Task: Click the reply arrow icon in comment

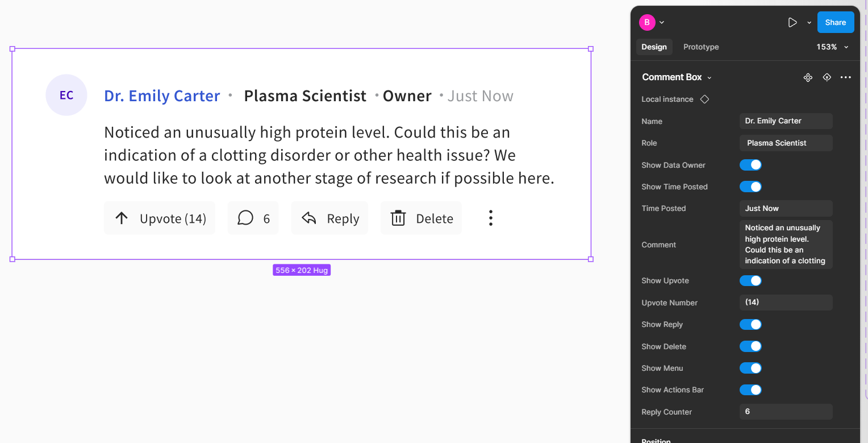Action: tap(309, 218)
